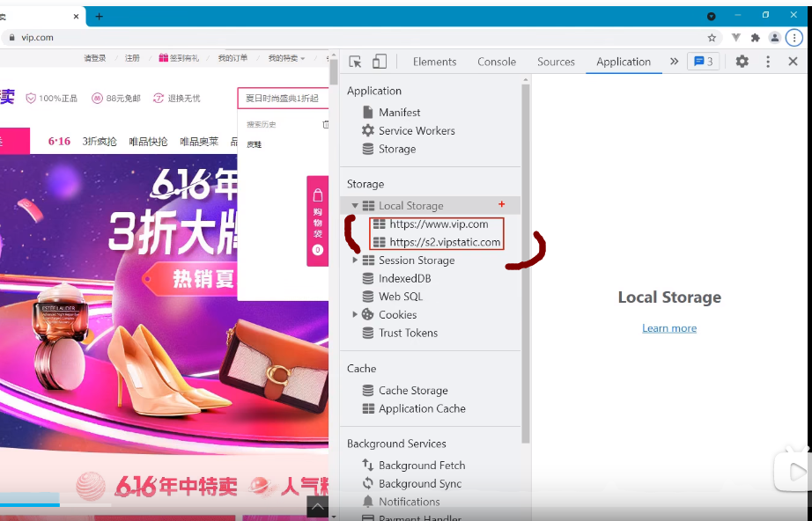Click the 注册 register link
Image resolution: width=812 pixels, height=521 pixels.
click(132, 58)
